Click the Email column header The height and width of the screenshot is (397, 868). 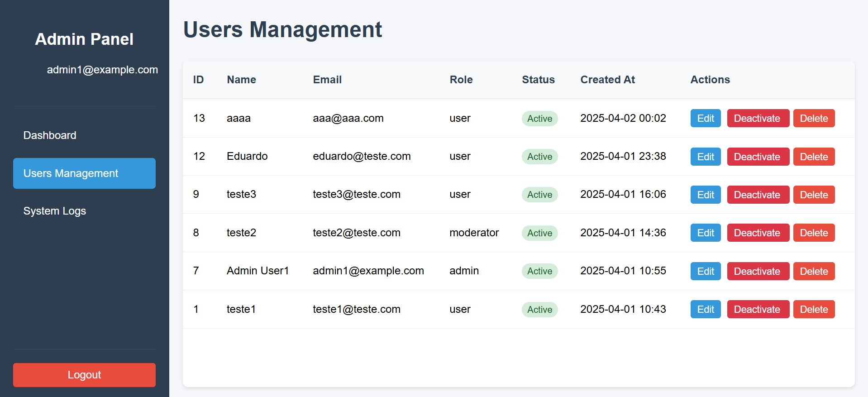click(x=327, y=80)
